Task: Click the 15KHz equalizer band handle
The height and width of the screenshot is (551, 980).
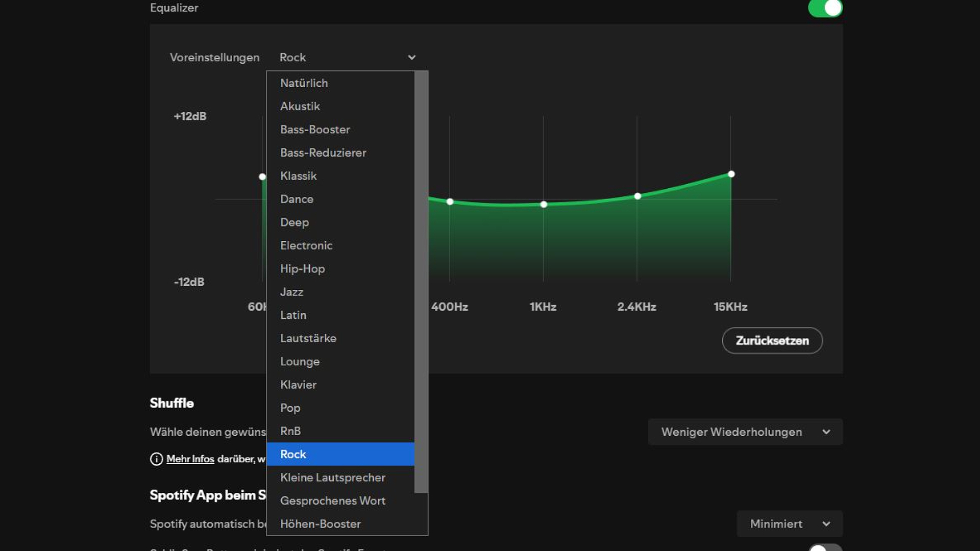Action: pos(731,174)
